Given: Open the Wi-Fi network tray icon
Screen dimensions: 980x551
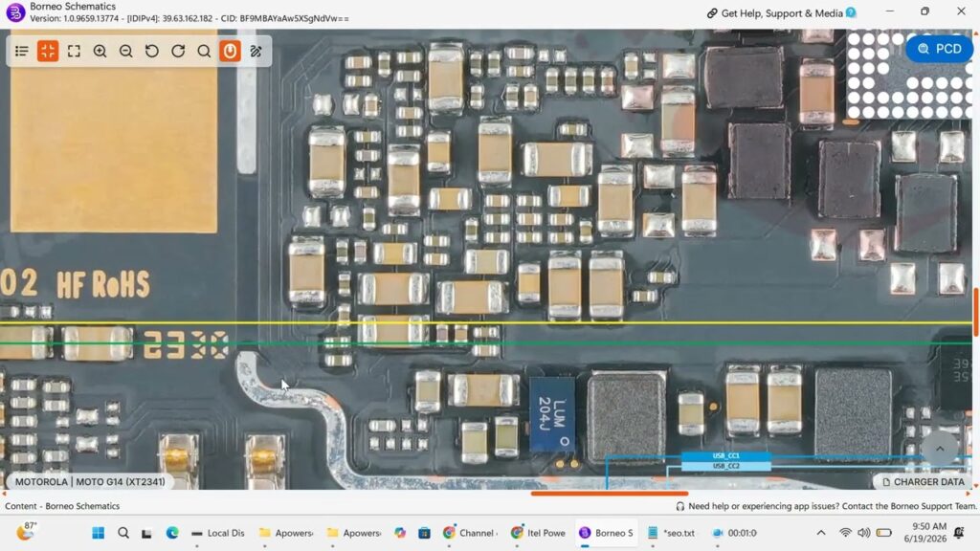Looking at the screenshot, I should click(845, 533).
